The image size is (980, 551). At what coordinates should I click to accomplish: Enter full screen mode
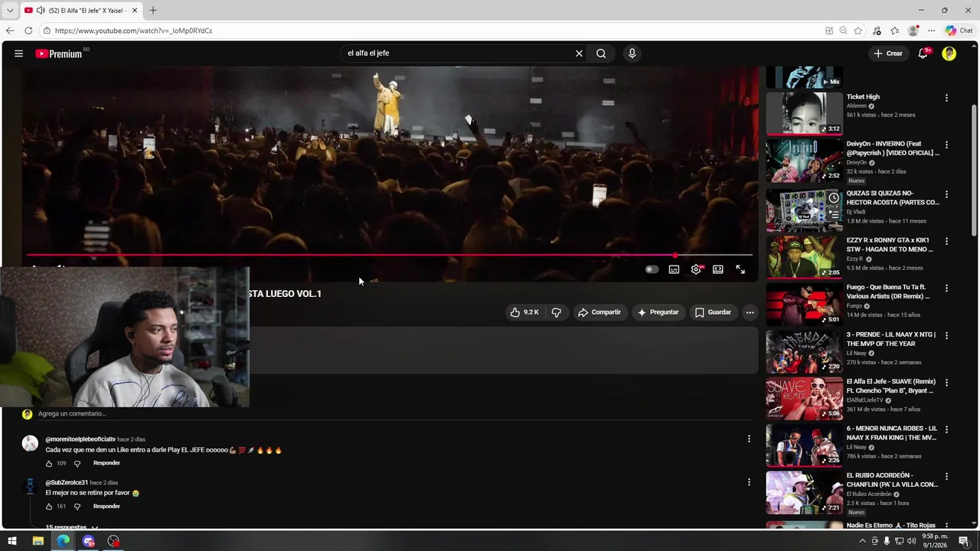tap(740, 269)
